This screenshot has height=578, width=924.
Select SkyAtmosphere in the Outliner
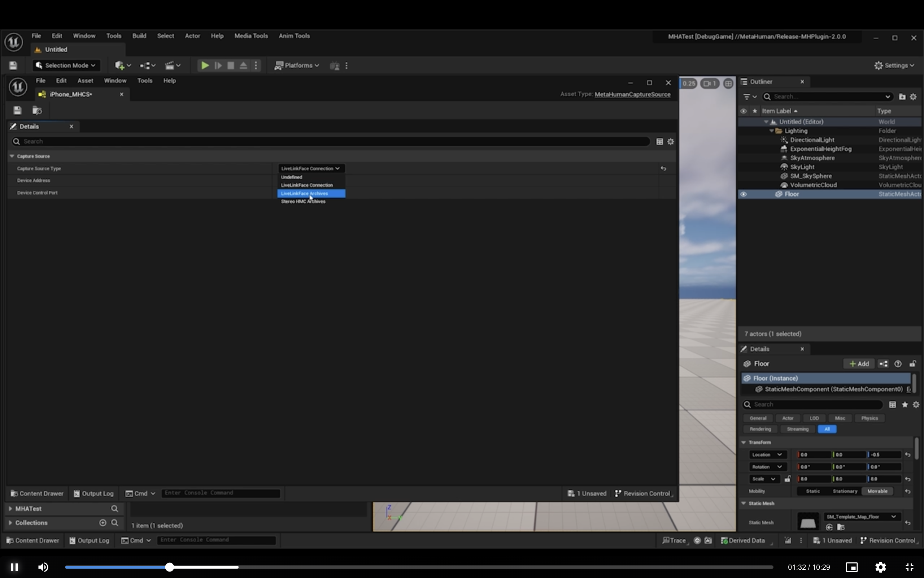click(x=812, y=158)
